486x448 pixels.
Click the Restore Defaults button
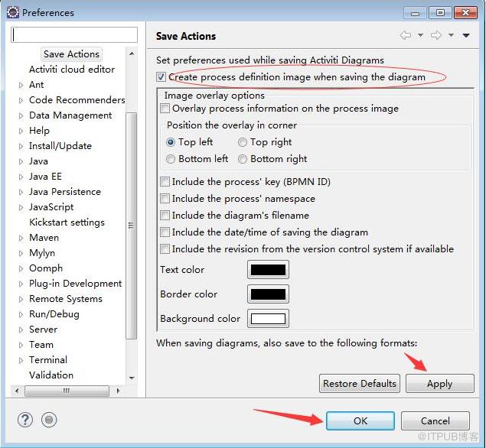tap(360, 383)
